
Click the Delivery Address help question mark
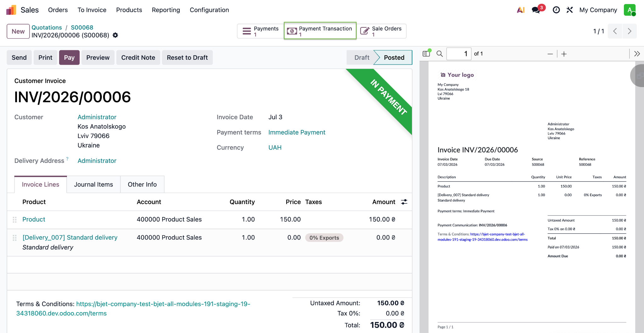67,158
